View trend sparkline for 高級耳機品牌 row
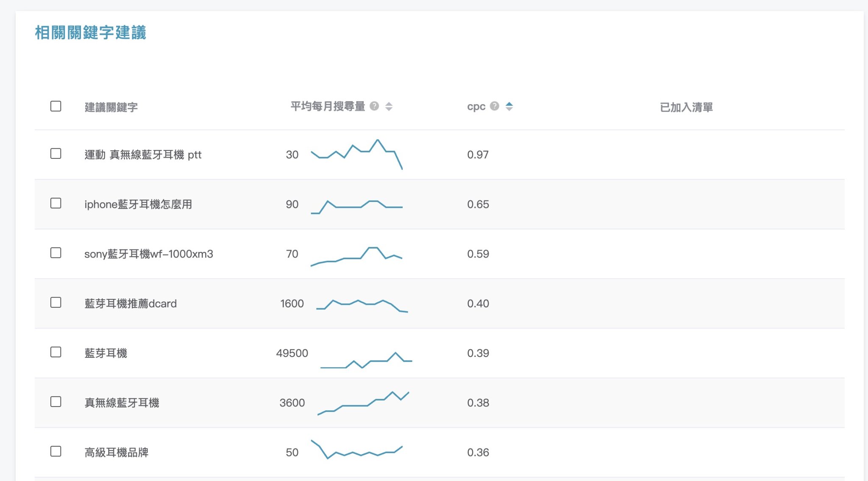The height and width of the screenshot is (481, 868). point(356,450)
